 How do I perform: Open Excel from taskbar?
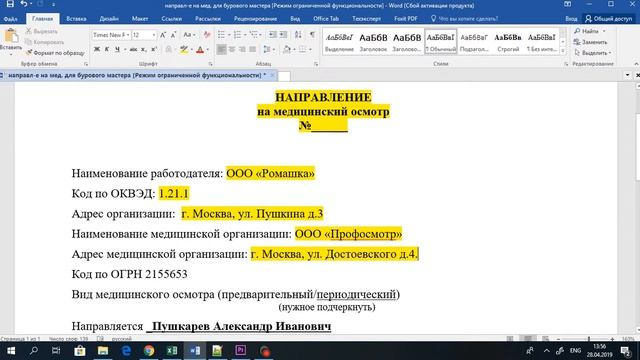tap(172, 351)
